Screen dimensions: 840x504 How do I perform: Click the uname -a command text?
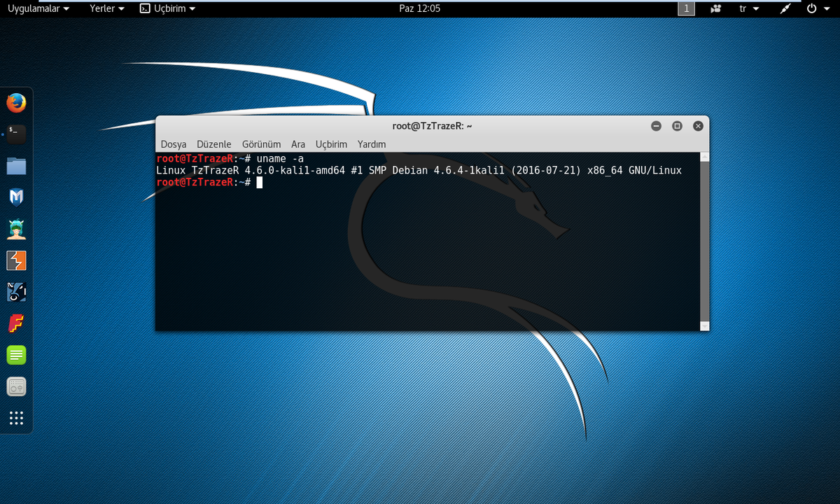[280, 159]
